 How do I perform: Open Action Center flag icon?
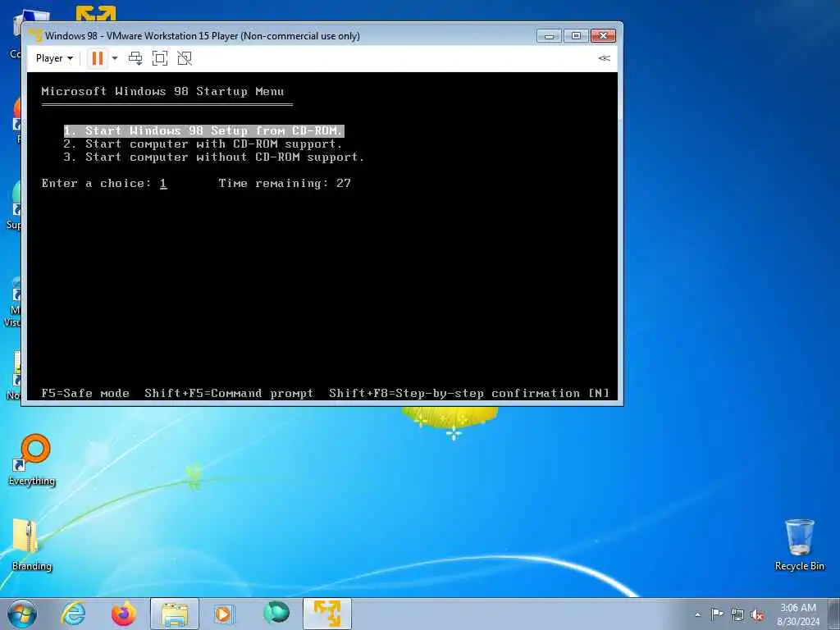pyautogui.click(x=717, y=614)
